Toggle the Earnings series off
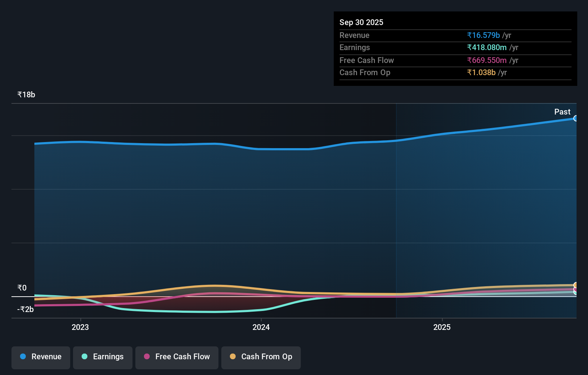588x375 pixels. tap(103, 357)
